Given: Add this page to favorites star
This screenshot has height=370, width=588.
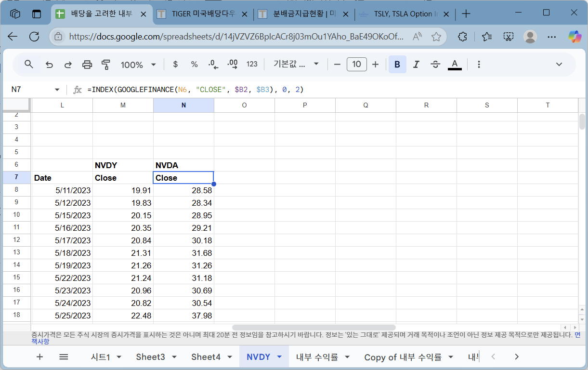Looking at the screenshot, I should pos(436,37).
